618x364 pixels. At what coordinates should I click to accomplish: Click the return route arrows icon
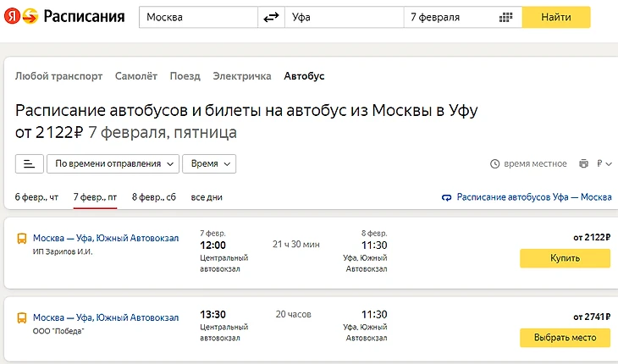tap(447, 197)
